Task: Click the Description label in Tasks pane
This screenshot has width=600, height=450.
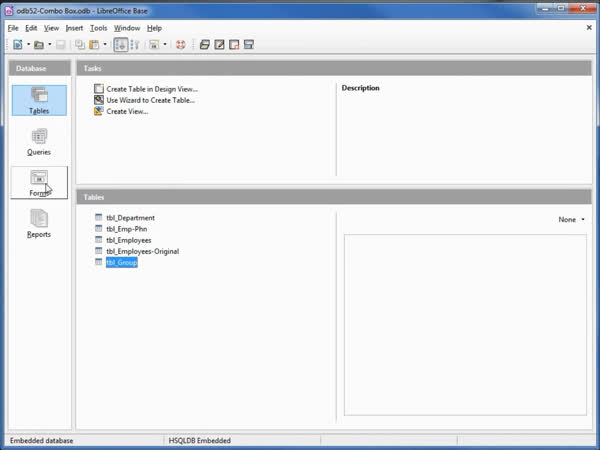Action: pyautogui.click(x=360, y=88)
